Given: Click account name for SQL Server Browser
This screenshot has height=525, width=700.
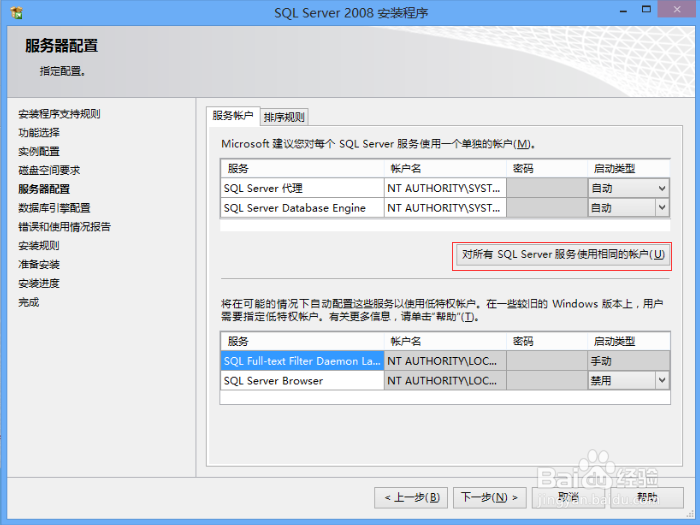Looking at the screenshot, I should [x=445, y=381].
